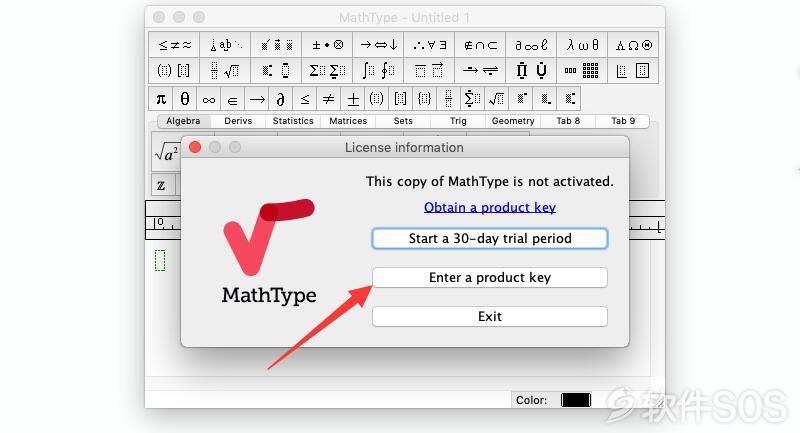Open the operator symbols palette (± • ⊗)
This screenshot has width=800, height=433.
327,45
